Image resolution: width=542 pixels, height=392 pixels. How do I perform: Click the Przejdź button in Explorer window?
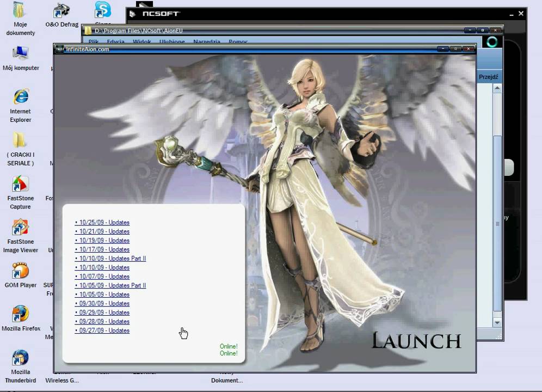[489, 77]
